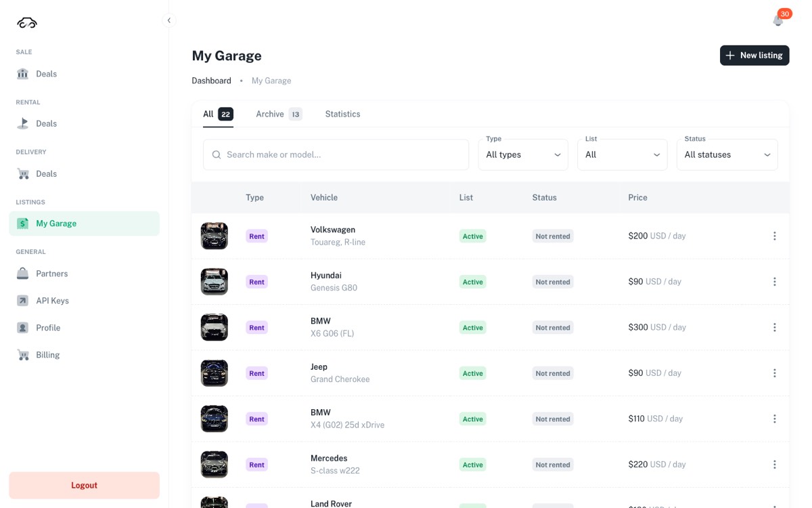Click the Jeep vehicle name
The width and height of the screenshot is (812, 508).
[x=319, y=367]
